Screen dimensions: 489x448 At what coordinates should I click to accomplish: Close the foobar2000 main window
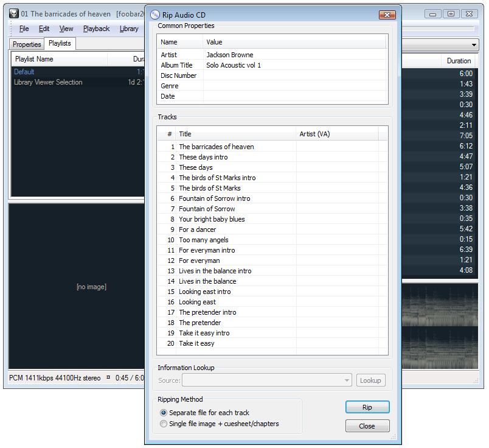(470, 14)
